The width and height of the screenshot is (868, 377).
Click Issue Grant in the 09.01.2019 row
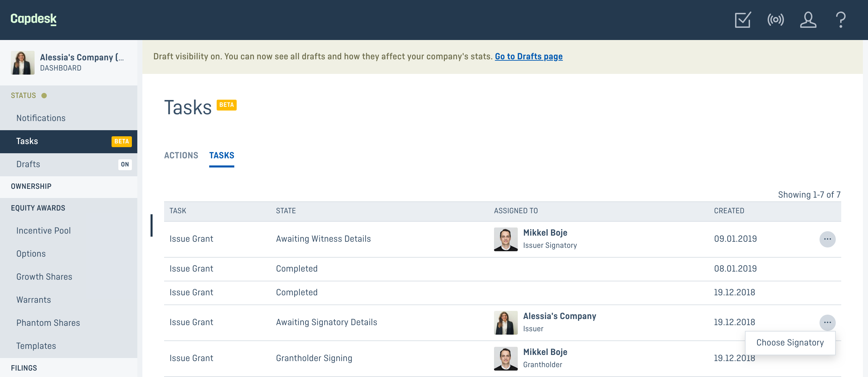pyautogui.click(x=191, y=239)
